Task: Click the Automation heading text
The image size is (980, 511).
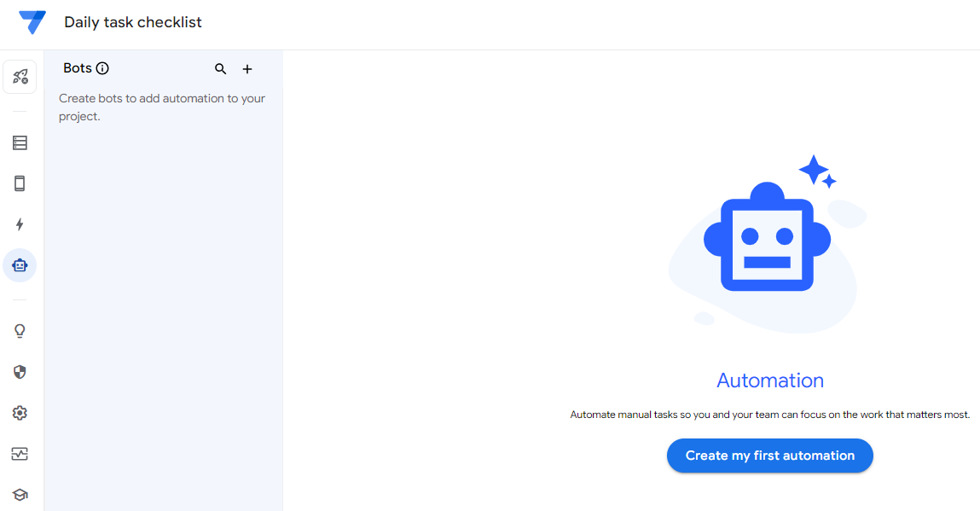Action: [x=769, y=380]
